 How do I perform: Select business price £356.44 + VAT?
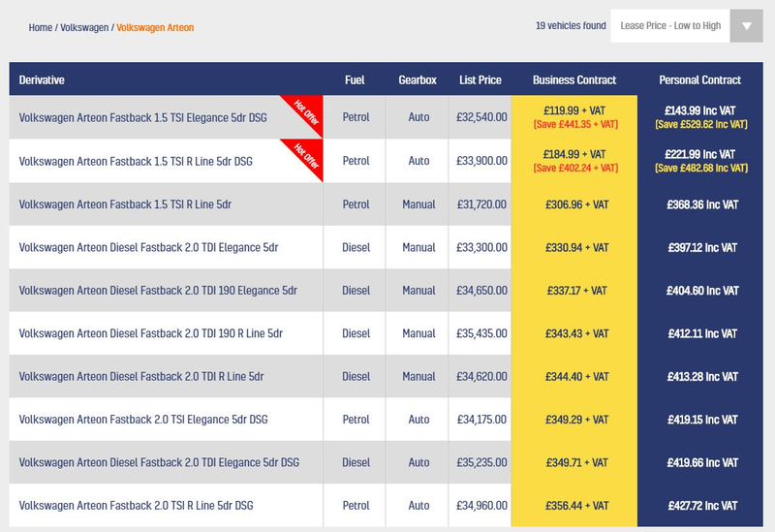click(576, 506)
